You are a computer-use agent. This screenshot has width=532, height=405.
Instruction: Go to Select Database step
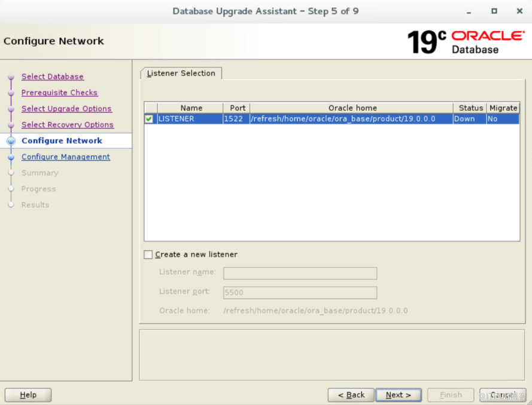click(53, 77)
